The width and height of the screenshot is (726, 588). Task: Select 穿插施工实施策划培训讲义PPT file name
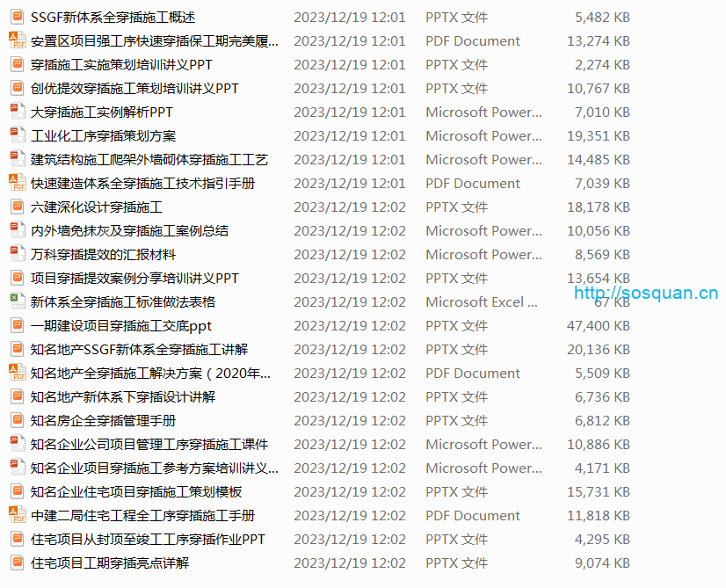[x=121, y=64]
